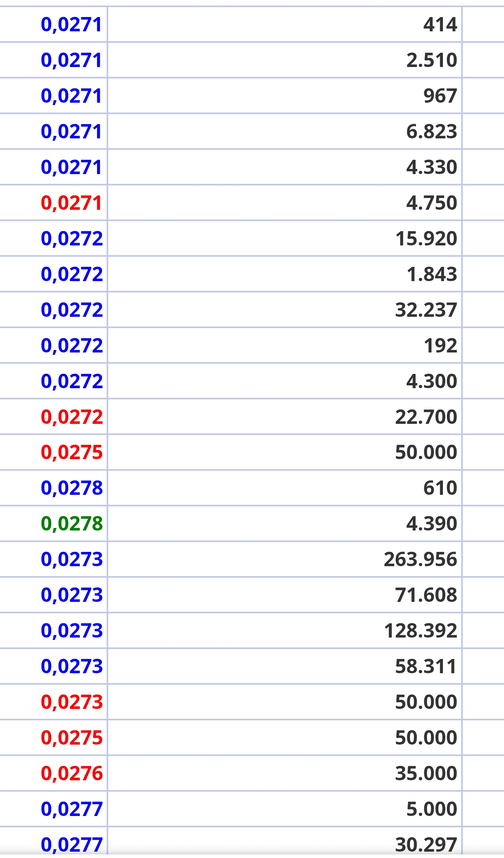Select the quantity 5.000 cell
The image size is (504, 858).
285,809
